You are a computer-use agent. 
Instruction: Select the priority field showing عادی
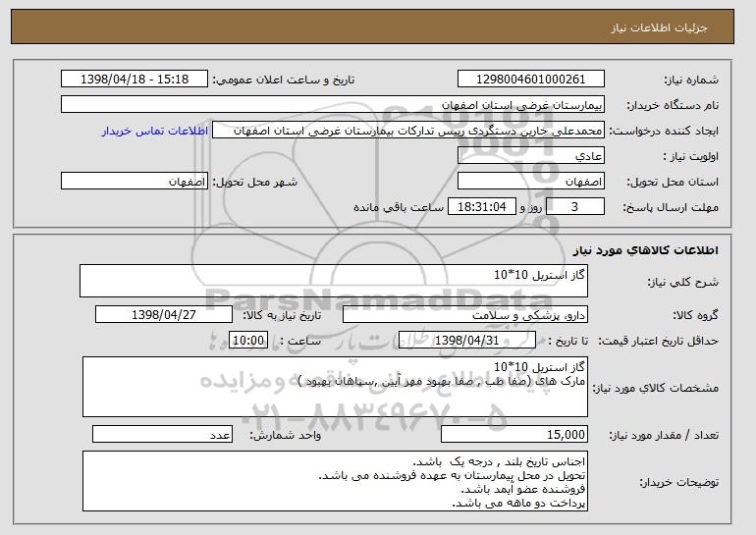pos(531,156)
